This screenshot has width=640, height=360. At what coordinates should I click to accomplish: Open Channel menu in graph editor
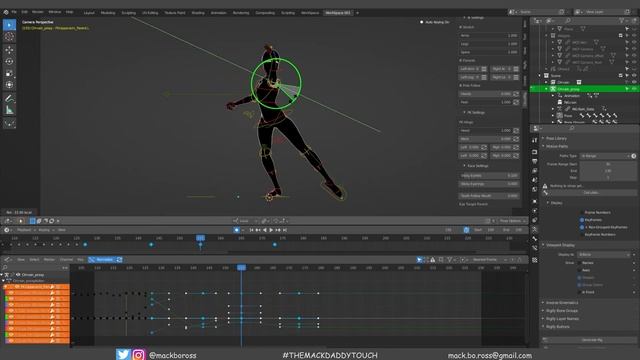pyautogui.click(x=66, y=260)
